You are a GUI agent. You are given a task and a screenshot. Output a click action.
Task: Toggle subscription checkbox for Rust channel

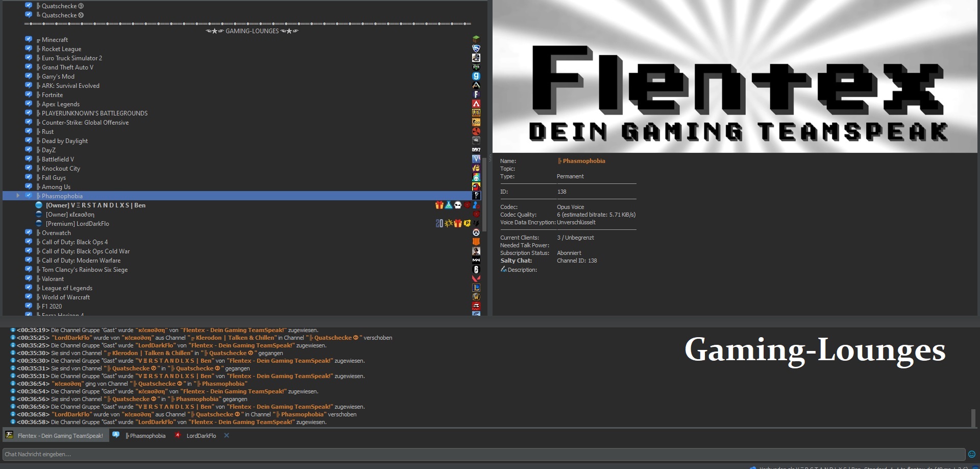point(29,131)
